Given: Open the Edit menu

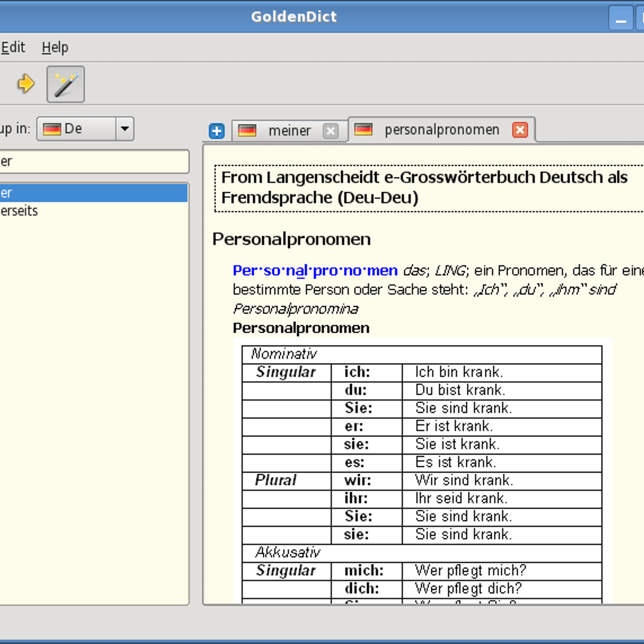Looking at the screenshot, I should pos(13,47).
